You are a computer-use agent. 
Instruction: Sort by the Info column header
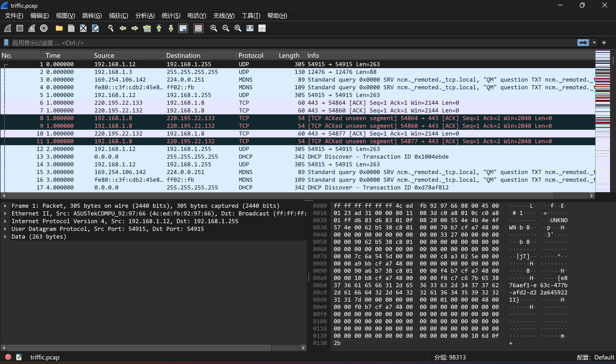[x=450, y=55]
